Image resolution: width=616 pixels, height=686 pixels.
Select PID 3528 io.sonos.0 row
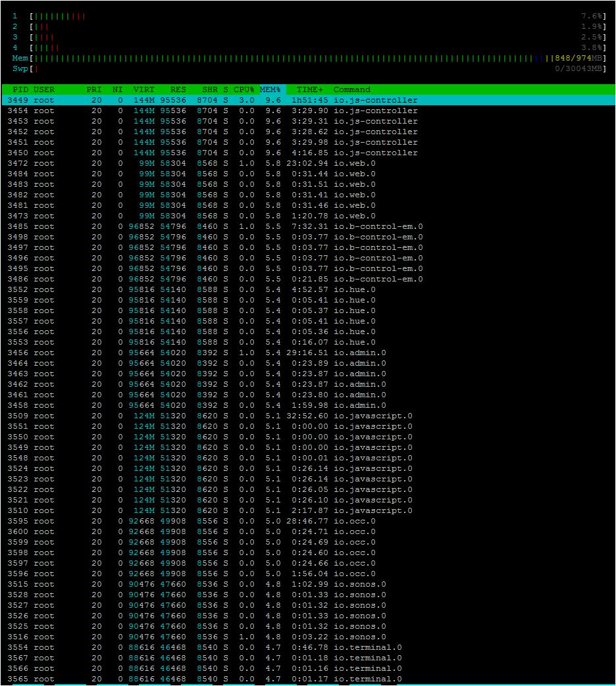[x=308, y=595]
